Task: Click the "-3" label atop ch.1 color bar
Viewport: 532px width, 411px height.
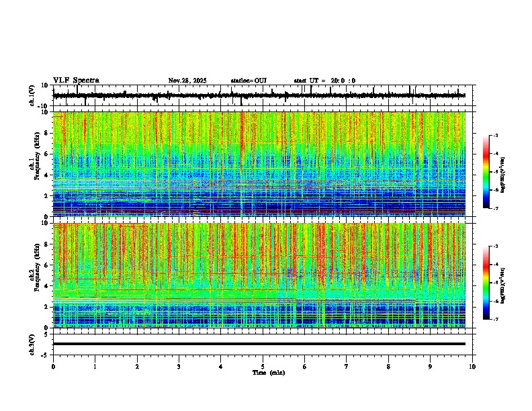Action: click(x=496, y=135)
